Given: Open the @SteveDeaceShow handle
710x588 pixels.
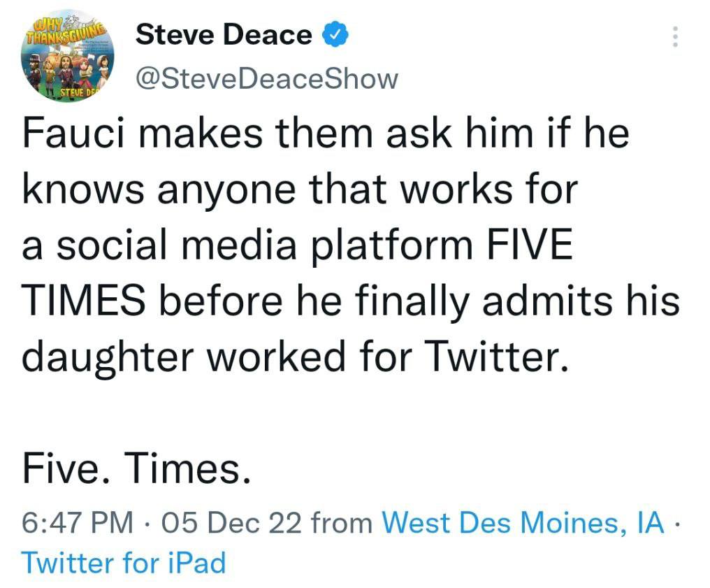Looking at the screenshot, I should [x=266, y=78].
